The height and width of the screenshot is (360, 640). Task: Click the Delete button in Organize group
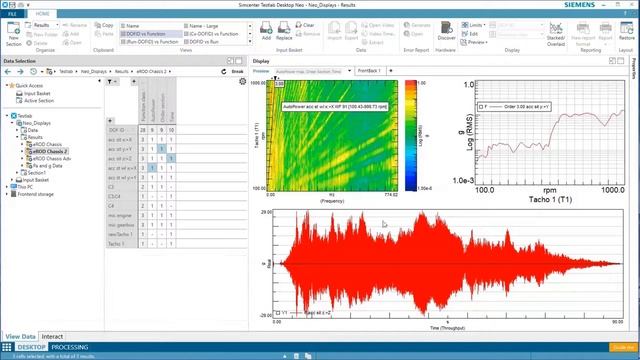click(37, 43)
